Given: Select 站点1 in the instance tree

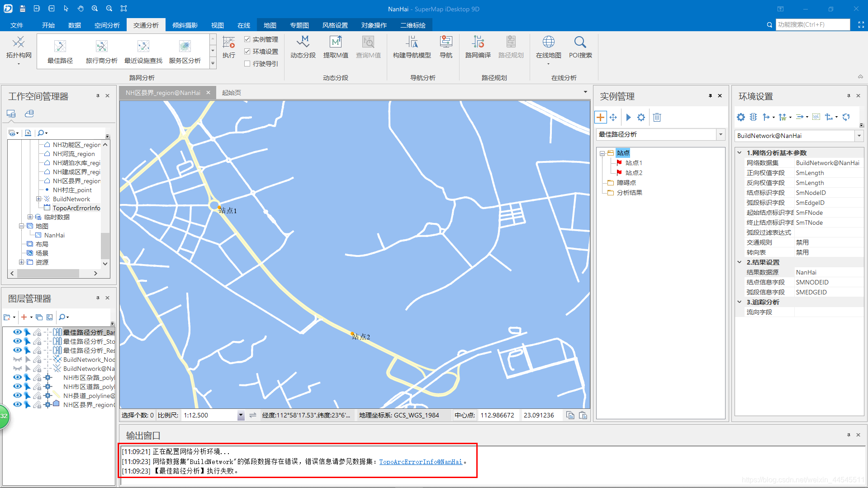Looking at the screenshot, I should [634, 163].
